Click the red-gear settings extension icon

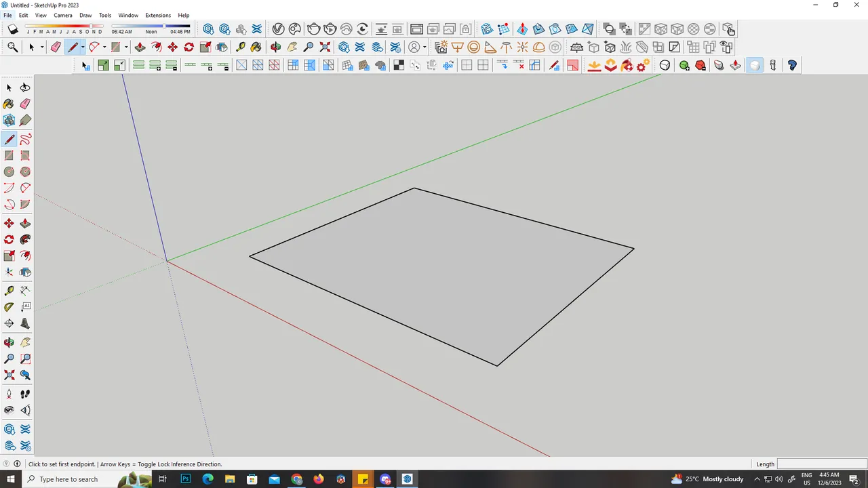pyautogui.click(x=644, y=65)
